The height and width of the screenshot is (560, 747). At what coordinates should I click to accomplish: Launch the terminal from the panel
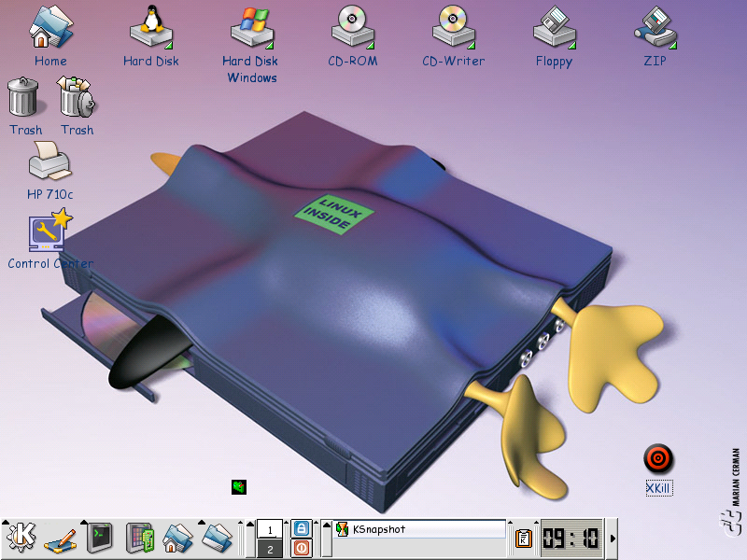[x=100, y=539]
